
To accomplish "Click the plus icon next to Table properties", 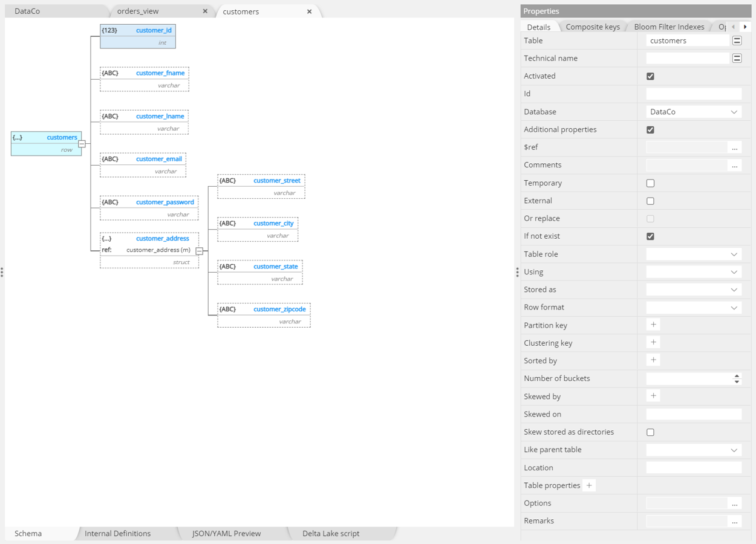I will pyautogui.click(x=588, y=485).
